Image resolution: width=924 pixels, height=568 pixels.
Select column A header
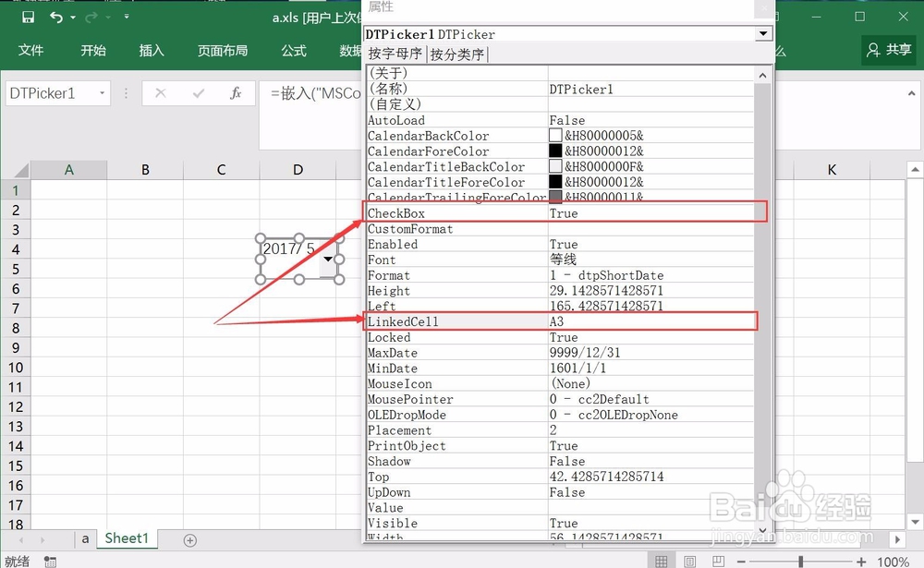[x=69, y=170]
